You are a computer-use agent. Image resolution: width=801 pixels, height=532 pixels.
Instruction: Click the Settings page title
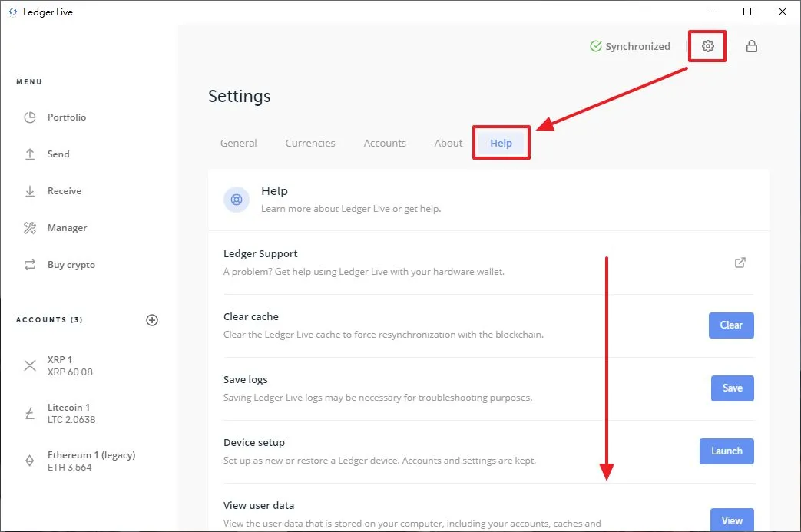[x=239, y=96]
